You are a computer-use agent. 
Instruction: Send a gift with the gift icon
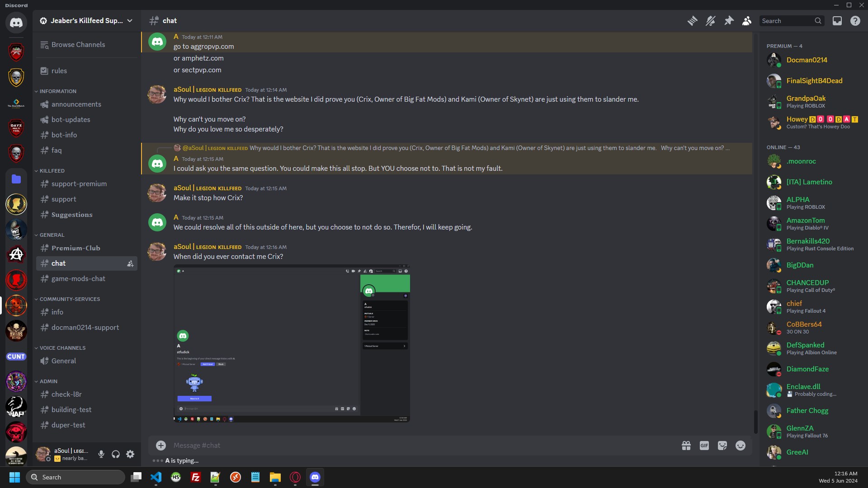tap(686, 446)
